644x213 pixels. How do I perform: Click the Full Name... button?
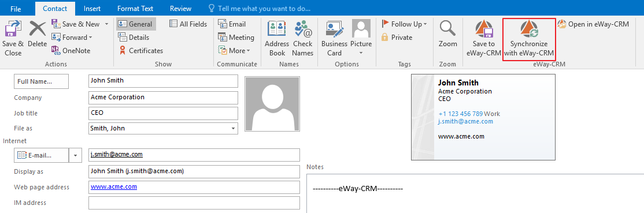[x=41, y=81]
